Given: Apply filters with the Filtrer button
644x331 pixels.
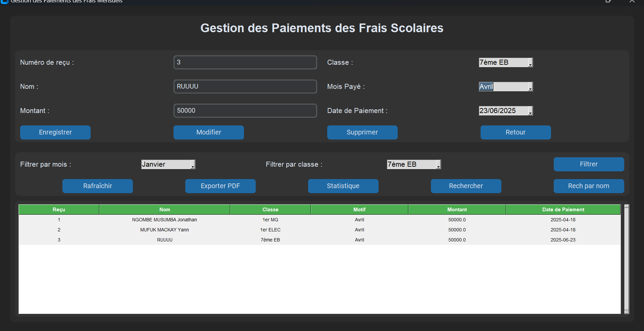Looking at the screenshot, I should click(589, 164).
